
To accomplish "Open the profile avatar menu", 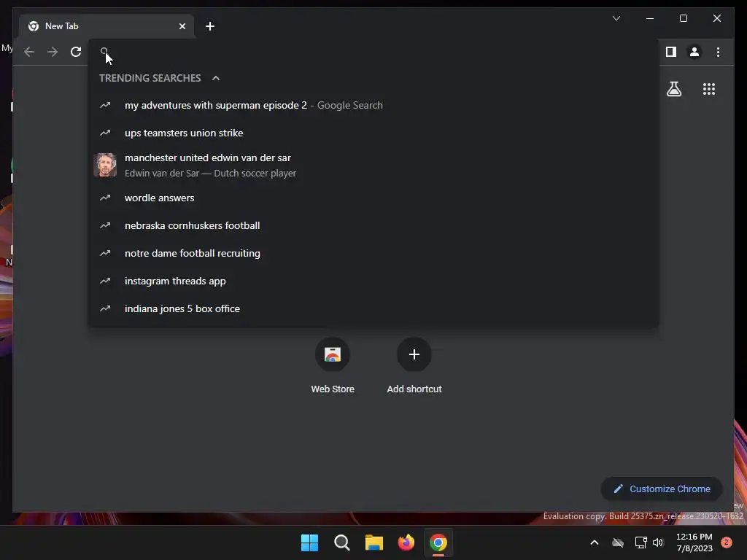I will 694,52.
